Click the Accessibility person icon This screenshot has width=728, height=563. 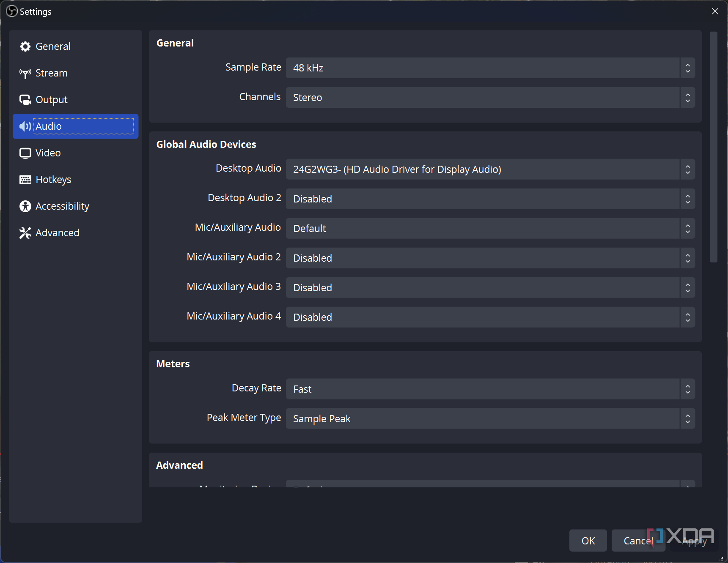pos(25,206)
